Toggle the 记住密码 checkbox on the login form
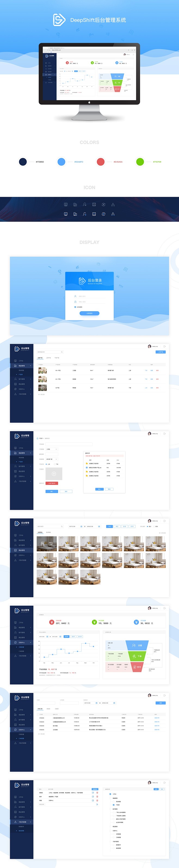Image resolution: width=179 pixels, height=868 pixels. 75,307
